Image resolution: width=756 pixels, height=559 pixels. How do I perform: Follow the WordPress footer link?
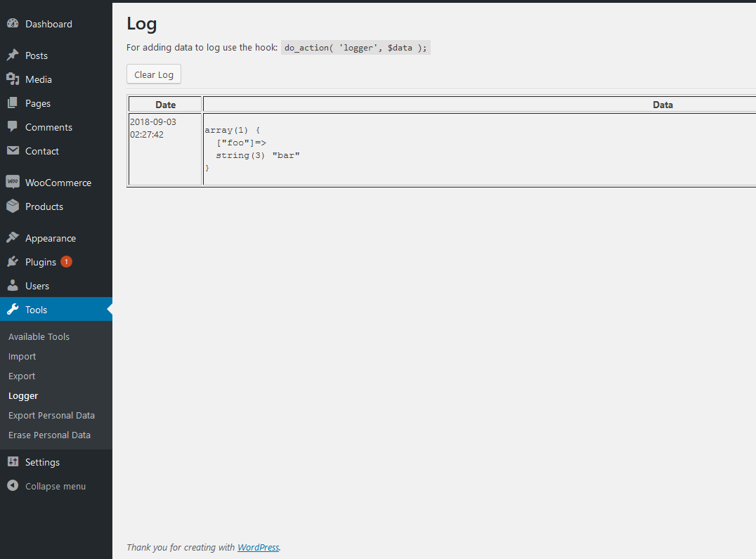[258, 547]
